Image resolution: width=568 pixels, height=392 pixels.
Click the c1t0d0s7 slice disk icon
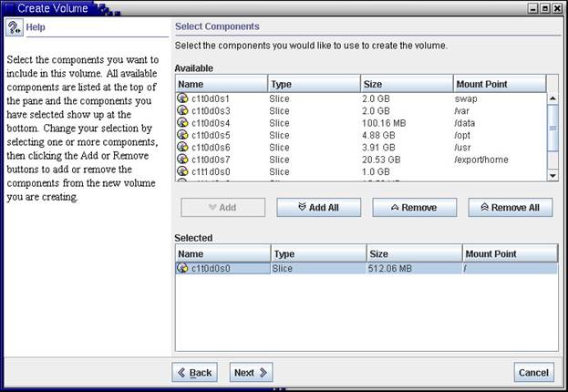pos(182,160)
